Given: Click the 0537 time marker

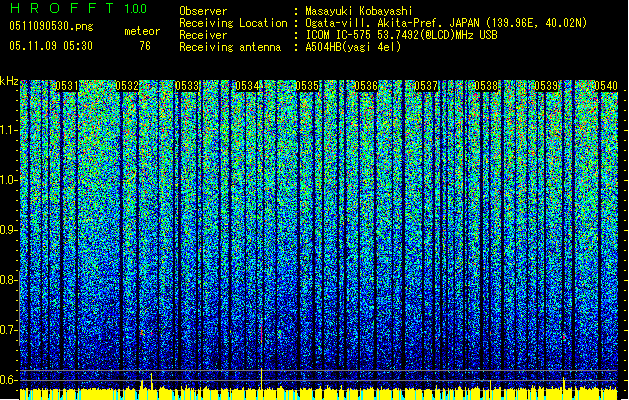Looking at the screenshot, I should 427,87.
